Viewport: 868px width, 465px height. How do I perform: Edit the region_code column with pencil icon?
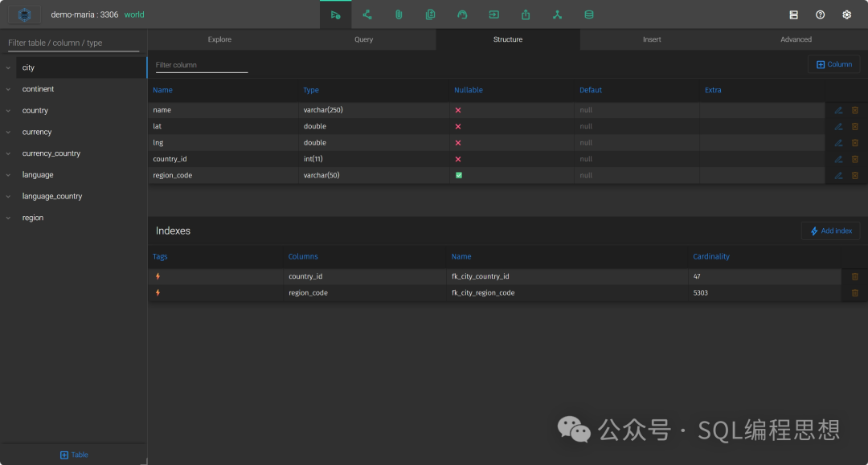[x=838, y=175]
